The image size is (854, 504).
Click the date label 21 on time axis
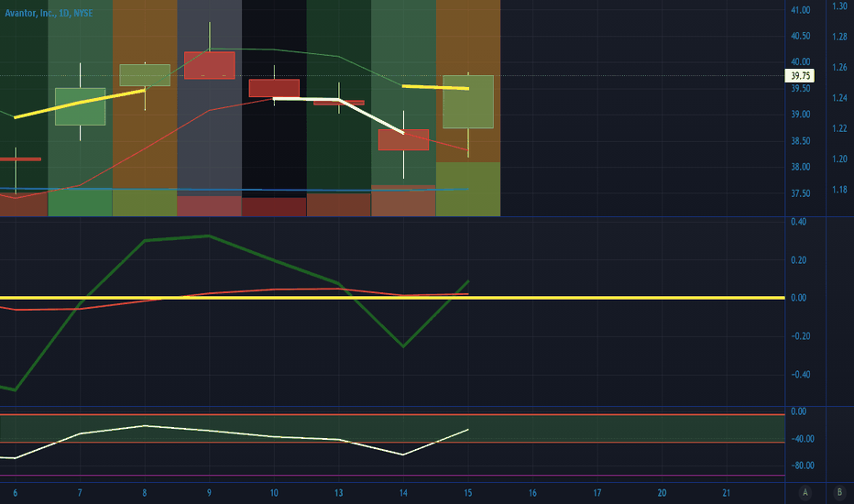click(726, 493)
